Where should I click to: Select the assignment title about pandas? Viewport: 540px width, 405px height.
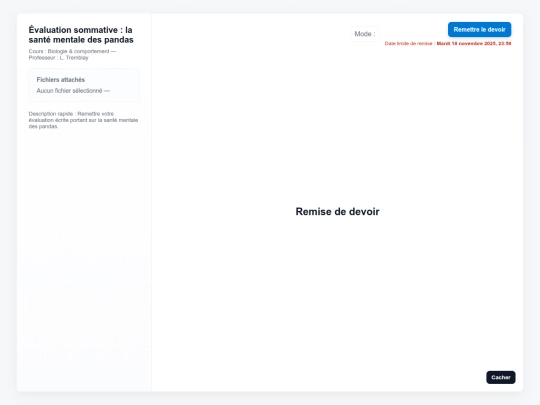click(81, 35)
